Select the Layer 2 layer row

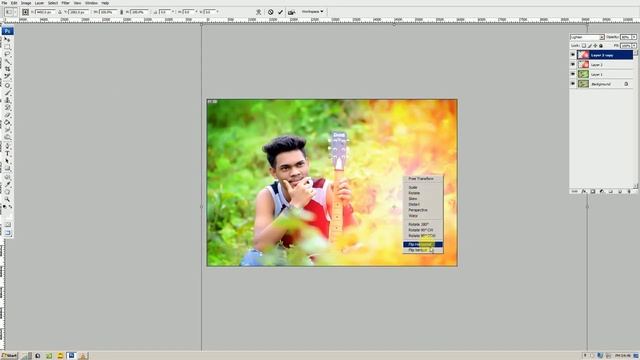(x=604, y=64)
